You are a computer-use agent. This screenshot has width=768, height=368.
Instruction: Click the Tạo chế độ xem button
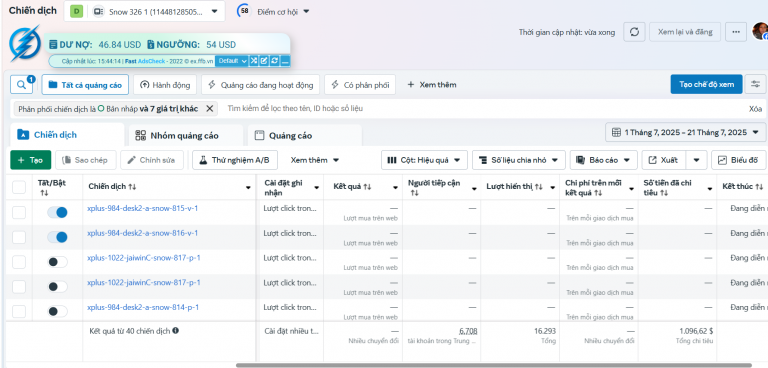[706, 84]
